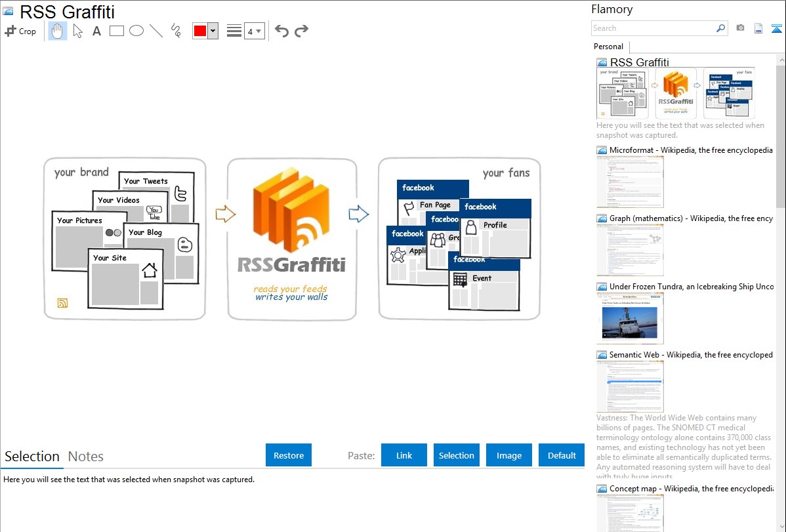Open the Microformat Wikipedia snapshot thumbnail
Image resolution: width=786 pixels, height=532 pixels.
click(630, 182)
